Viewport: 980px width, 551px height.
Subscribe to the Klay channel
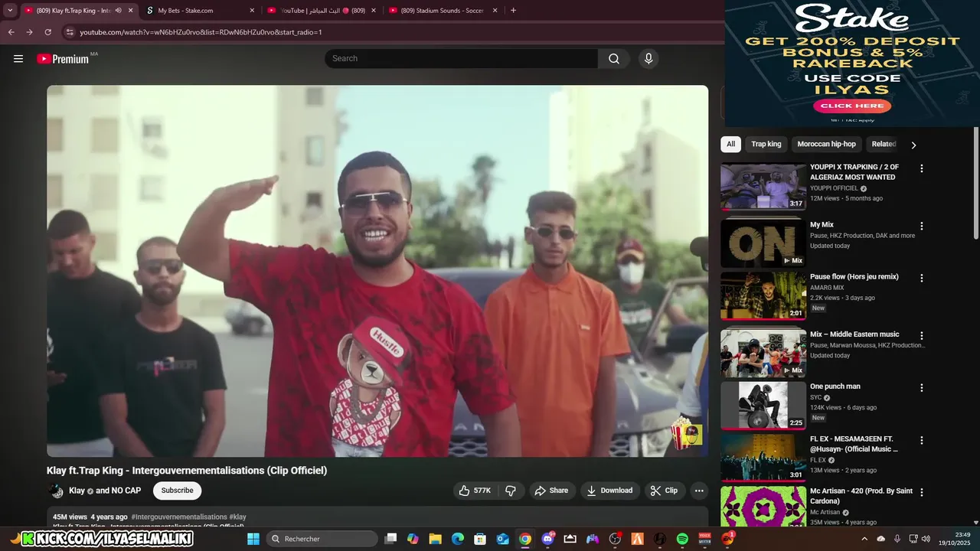177,491
